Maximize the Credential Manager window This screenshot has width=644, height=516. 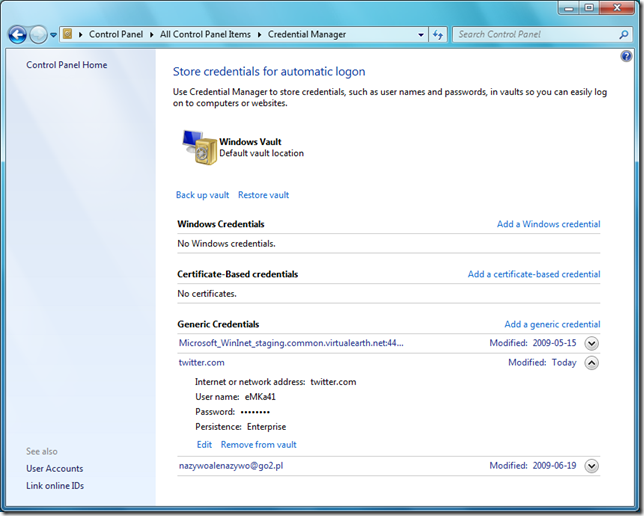click(589, 8)
